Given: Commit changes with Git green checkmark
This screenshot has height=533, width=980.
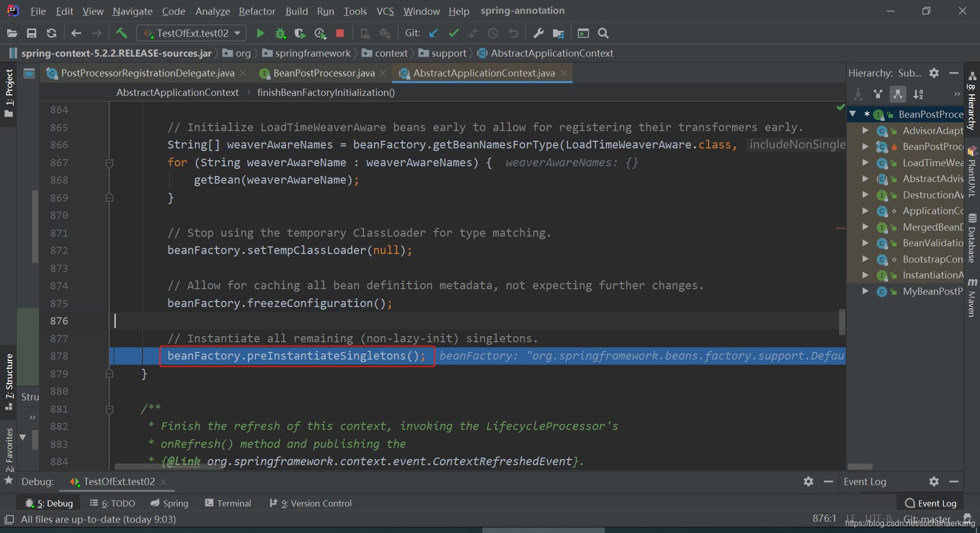Looking at the screenshot, I should click(453, 33).
